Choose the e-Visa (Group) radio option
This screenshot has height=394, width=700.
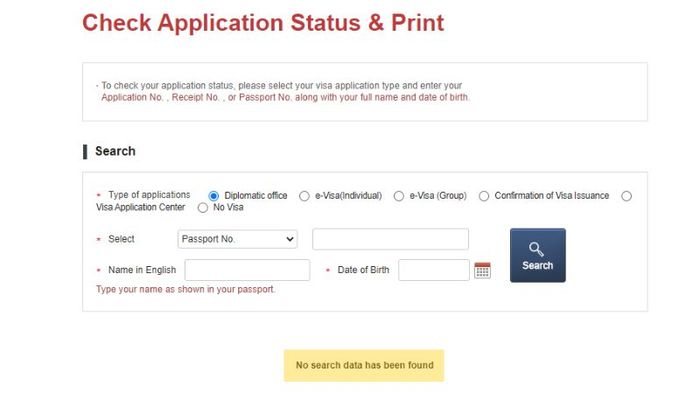tap(399, 196)
